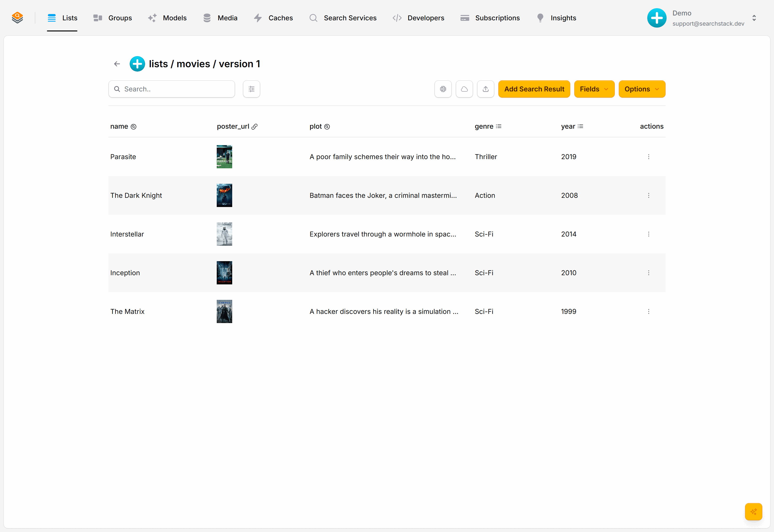Open actions menu for Inception row
Viewport: 774px width, 532px height.
click(649, 273)
